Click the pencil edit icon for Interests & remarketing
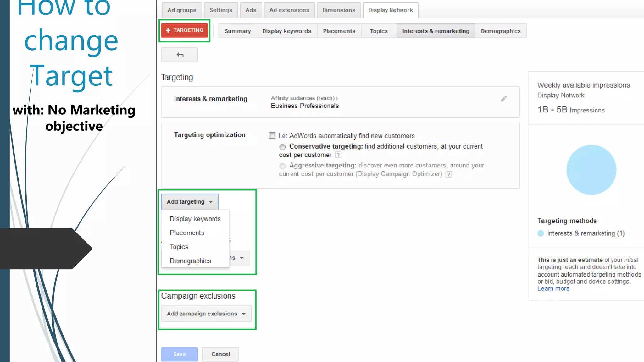The width and height of the screenshot is (644, 362). point(504,99)
